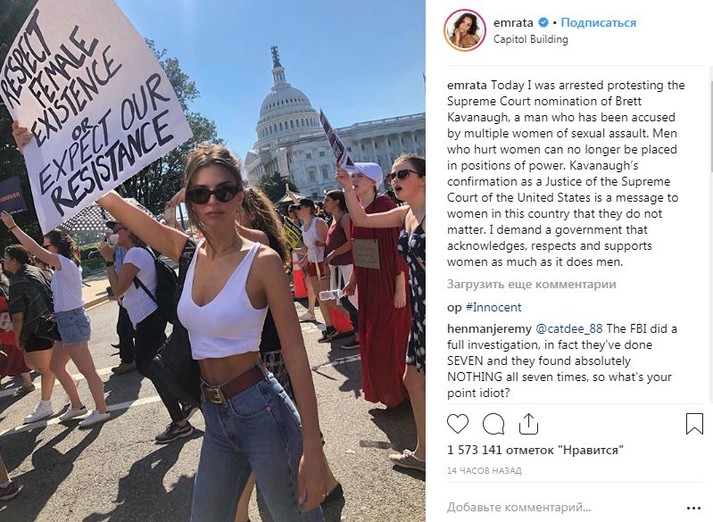Share the post with the upload arrow icon

(x=528, y=424)
